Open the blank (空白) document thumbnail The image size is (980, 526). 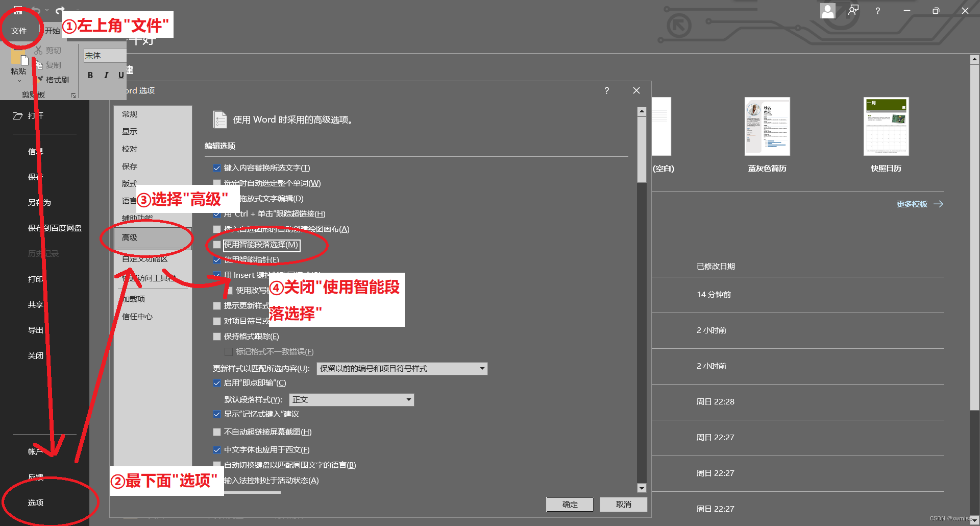661,127
